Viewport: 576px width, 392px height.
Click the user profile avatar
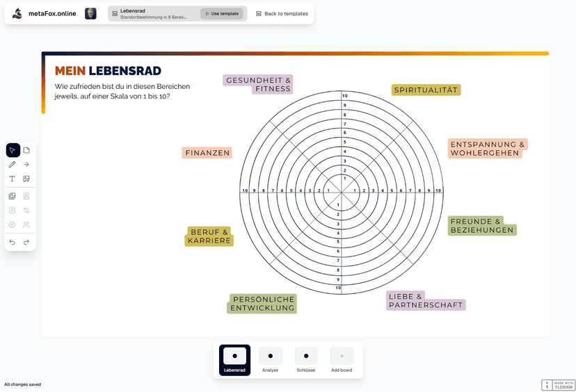point(90,14)
